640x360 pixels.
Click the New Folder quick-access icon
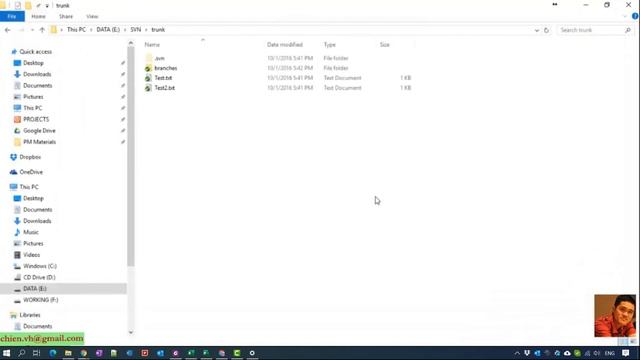pos(28,5)
